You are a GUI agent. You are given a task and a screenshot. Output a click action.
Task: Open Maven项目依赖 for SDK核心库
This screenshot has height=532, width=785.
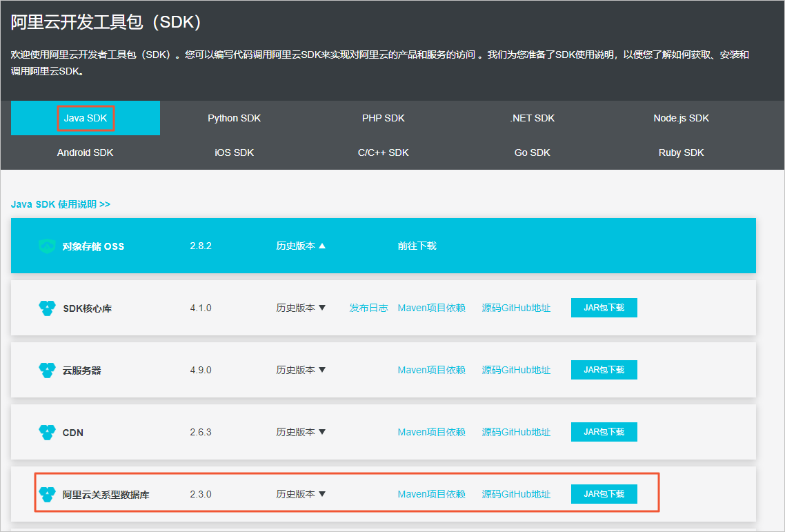pos(432,308)
